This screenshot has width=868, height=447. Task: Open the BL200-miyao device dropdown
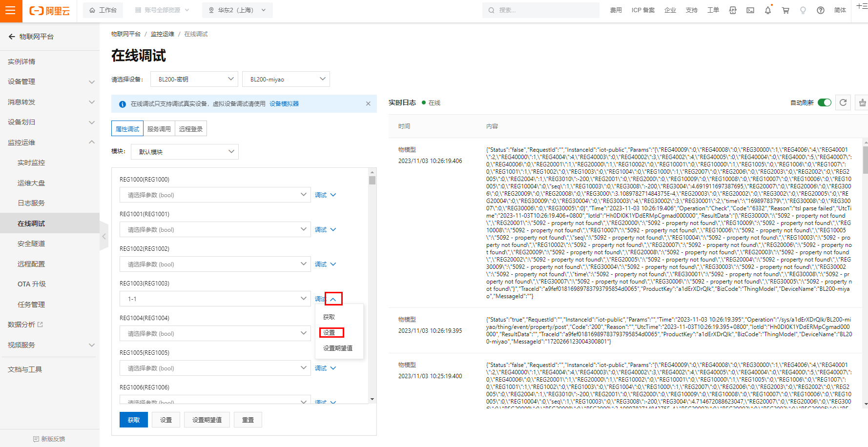(286, 79)
